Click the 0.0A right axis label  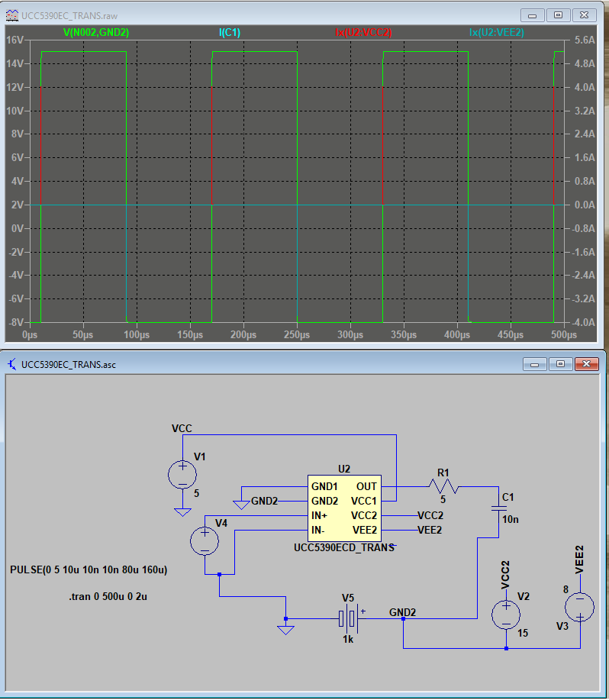coord(585,205)
